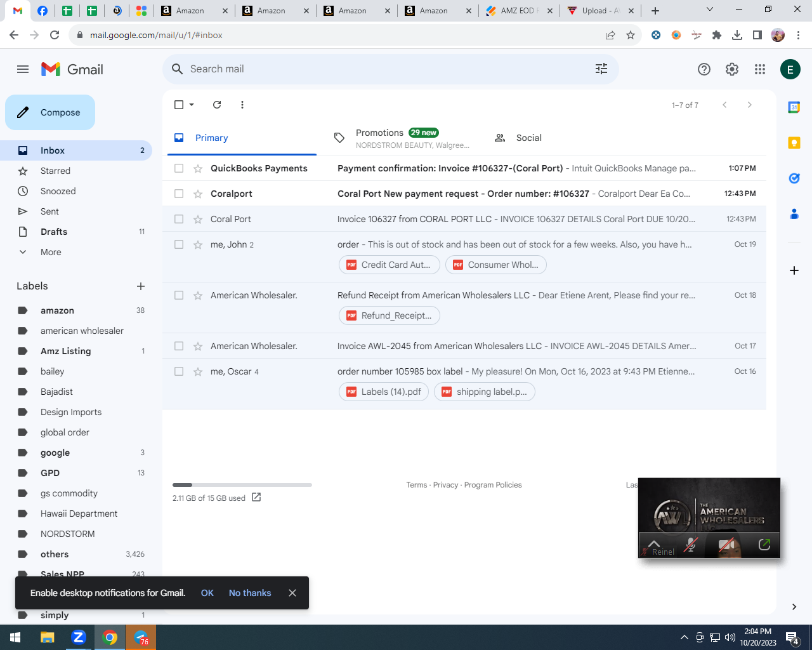
Task: Open the toolbar More options menu
Action: click(242, 105)
